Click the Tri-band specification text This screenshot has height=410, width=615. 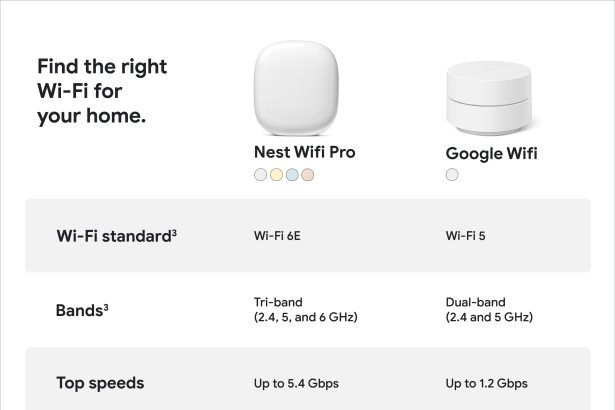(305, 309)
